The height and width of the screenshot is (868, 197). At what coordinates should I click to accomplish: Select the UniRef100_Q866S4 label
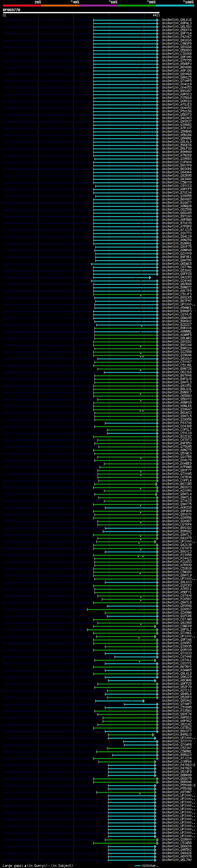click(x=177, y=846)
